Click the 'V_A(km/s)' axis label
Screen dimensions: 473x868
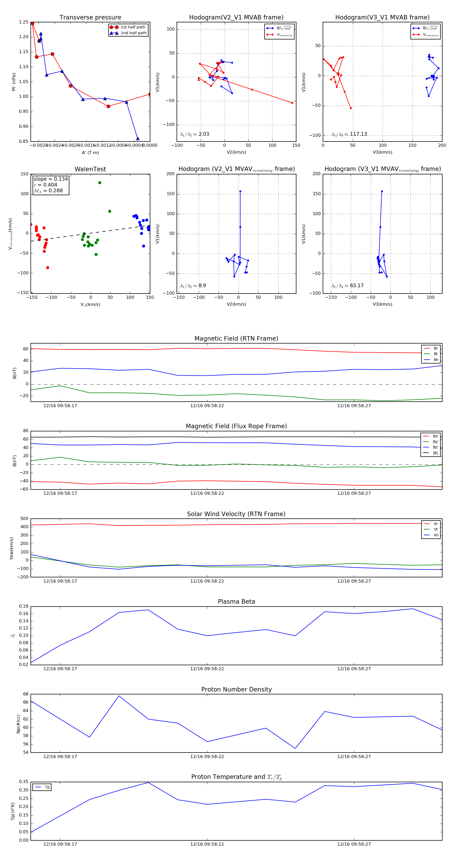90,305
